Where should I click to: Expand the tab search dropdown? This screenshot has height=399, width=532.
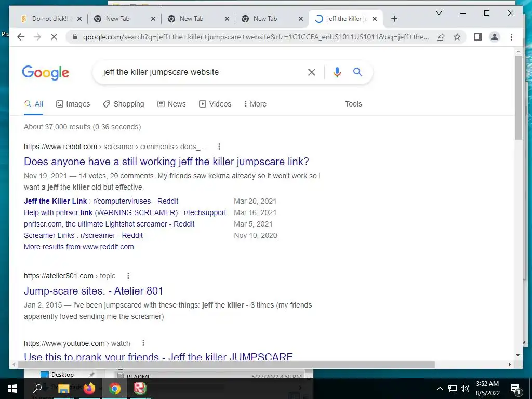click(x=438, y=13)
